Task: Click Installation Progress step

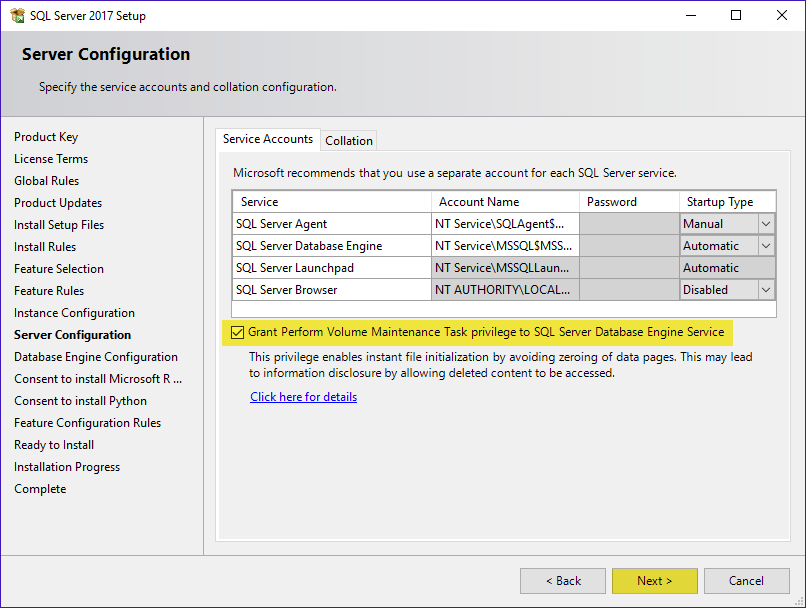Action: point(67,467)
